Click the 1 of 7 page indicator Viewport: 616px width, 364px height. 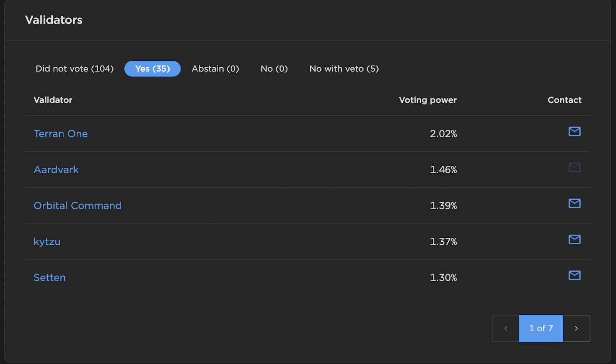(541, 328)
